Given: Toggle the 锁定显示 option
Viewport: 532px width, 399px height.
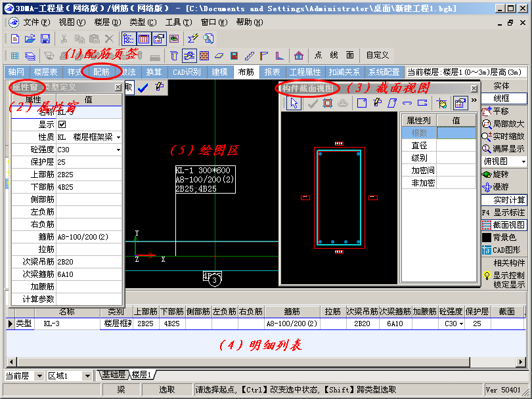Looking at the screenshot, I should pos(509,284).
